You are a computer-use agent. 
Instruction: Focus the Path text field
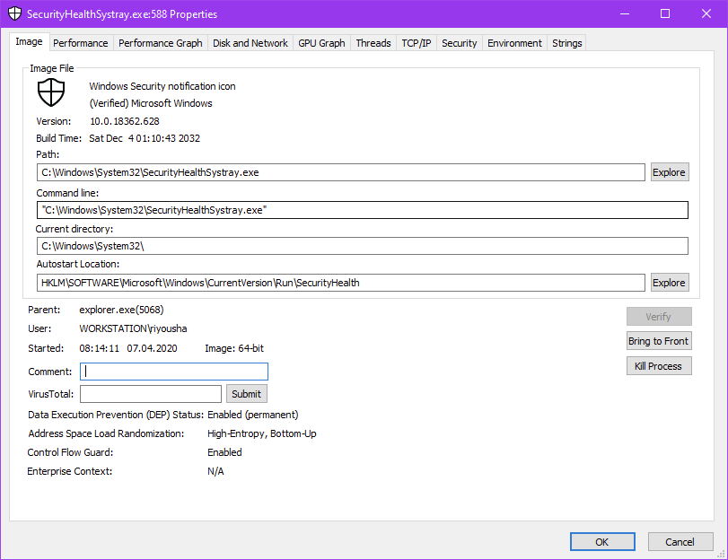341,172
